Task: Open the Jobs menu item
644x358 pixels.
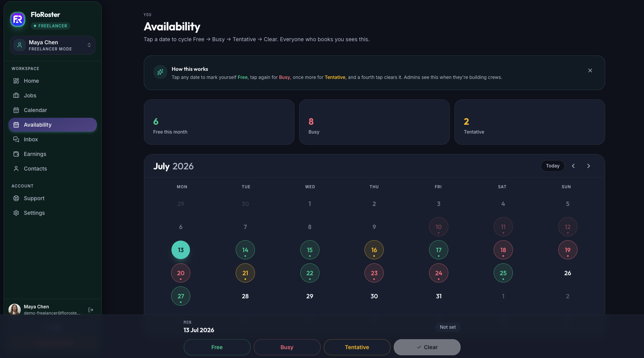Action: (x=53, y=95)
